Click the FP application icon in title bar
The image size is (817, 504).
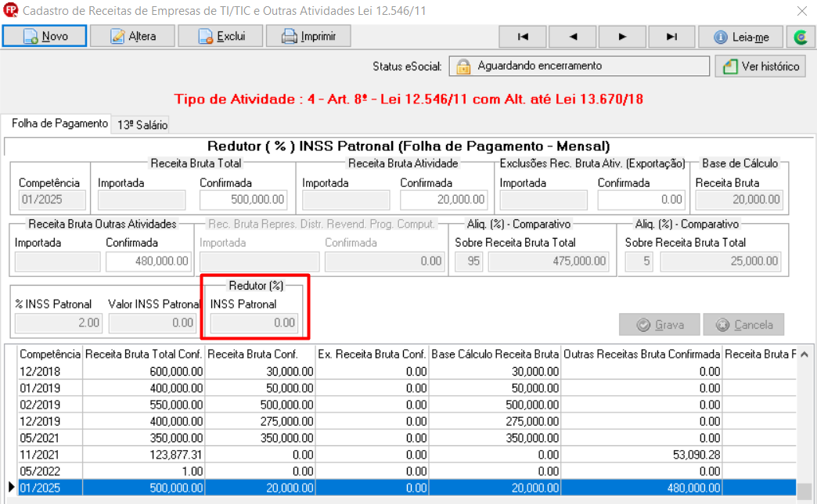(10, 10)
